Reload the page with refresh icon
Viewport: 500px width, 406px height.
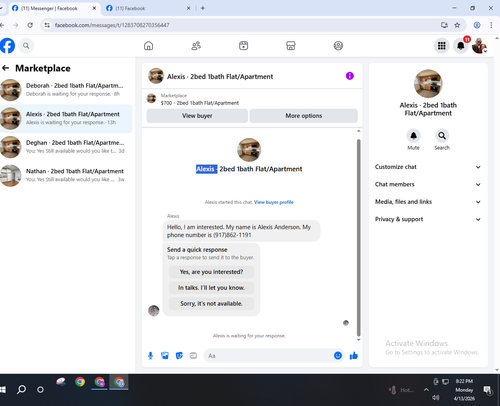coord(30,25)
